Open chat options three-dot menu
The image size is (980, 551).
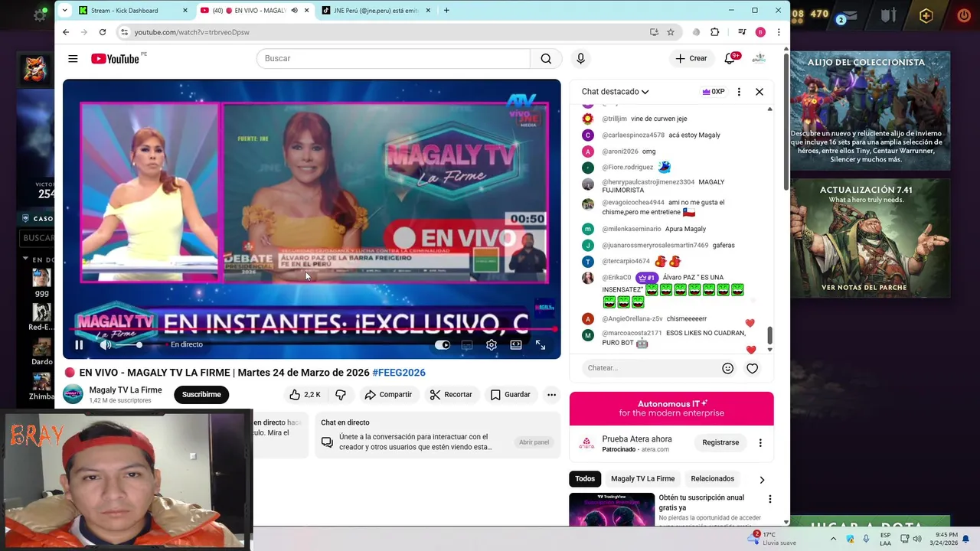click(x=739, y=92)
